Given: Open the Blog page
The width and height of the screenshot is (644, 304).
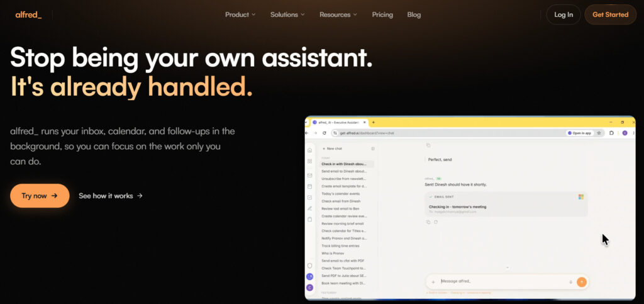Looking at the screenshot, I should tap(414, 14).
